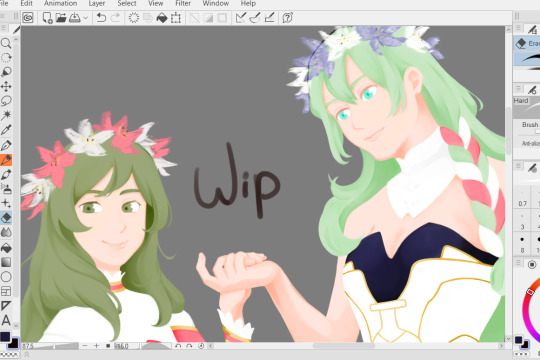Expand the double-chevron below the color swatches
Screen dimensions: 540x360
[x=26, y=354]
